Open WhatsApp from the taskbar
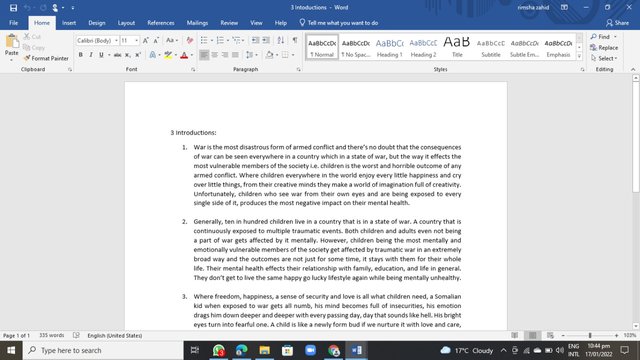The width and height of the screenshot is (640, 360). coord(219,350)
